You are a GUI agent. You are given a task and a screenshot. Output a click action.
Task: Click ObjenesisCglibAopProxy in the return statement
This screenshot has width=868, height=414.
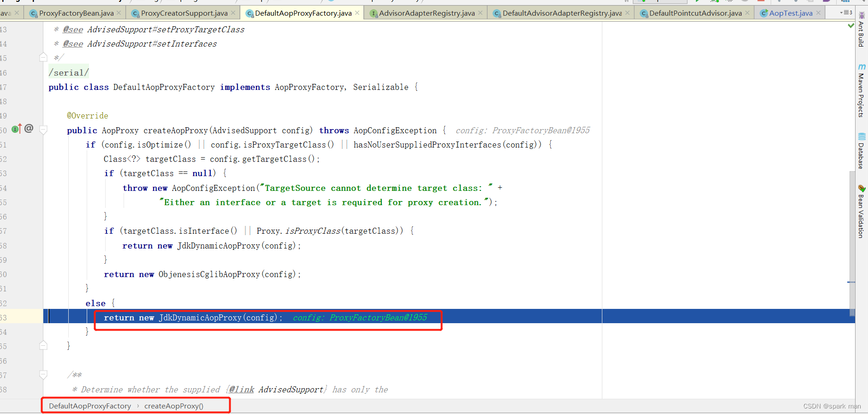pos(209,274)
